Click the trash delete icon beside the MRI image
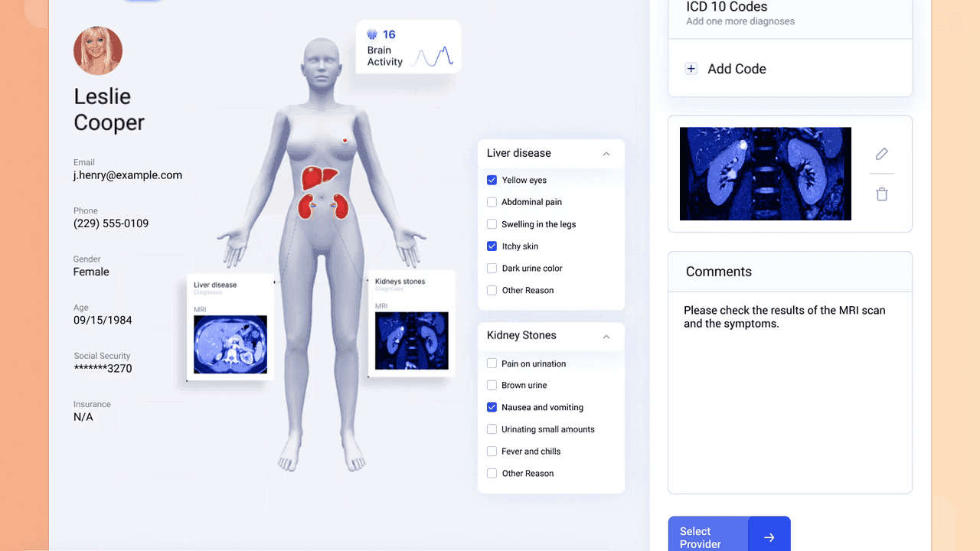 click(881, 194)
